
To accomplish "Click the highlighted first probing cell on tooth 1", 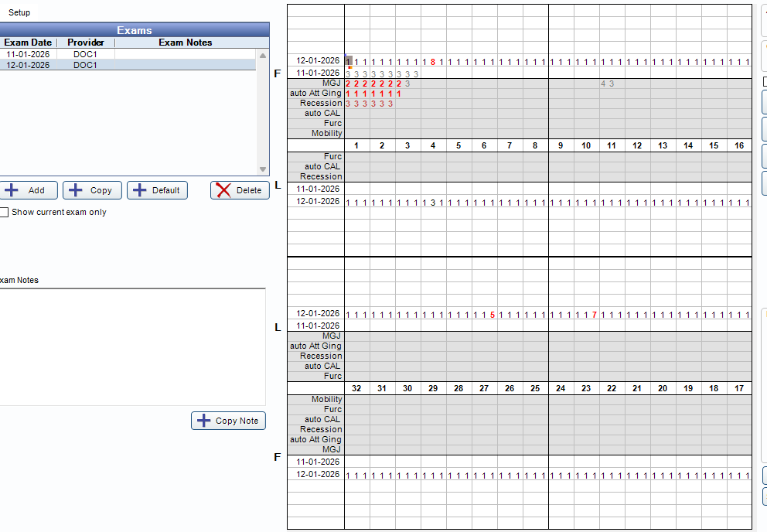I will pos(349,61).
